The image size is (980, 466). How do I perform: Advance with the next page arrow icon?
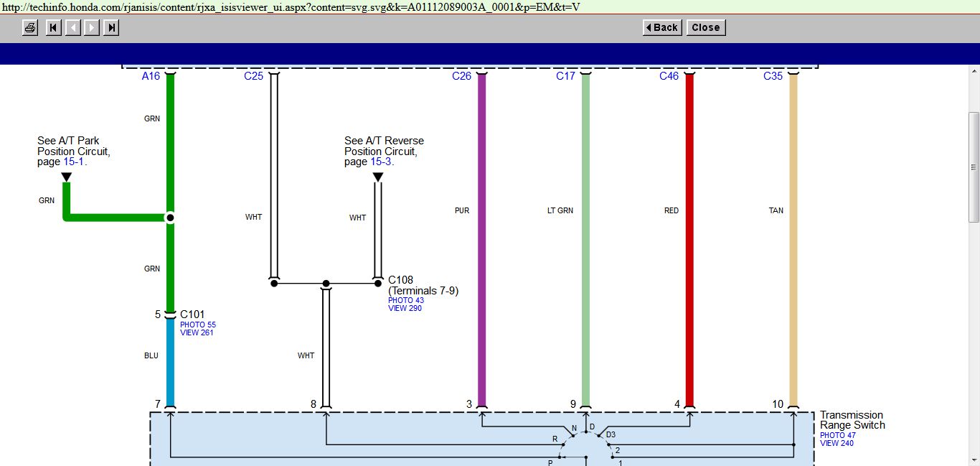point(92,28)
